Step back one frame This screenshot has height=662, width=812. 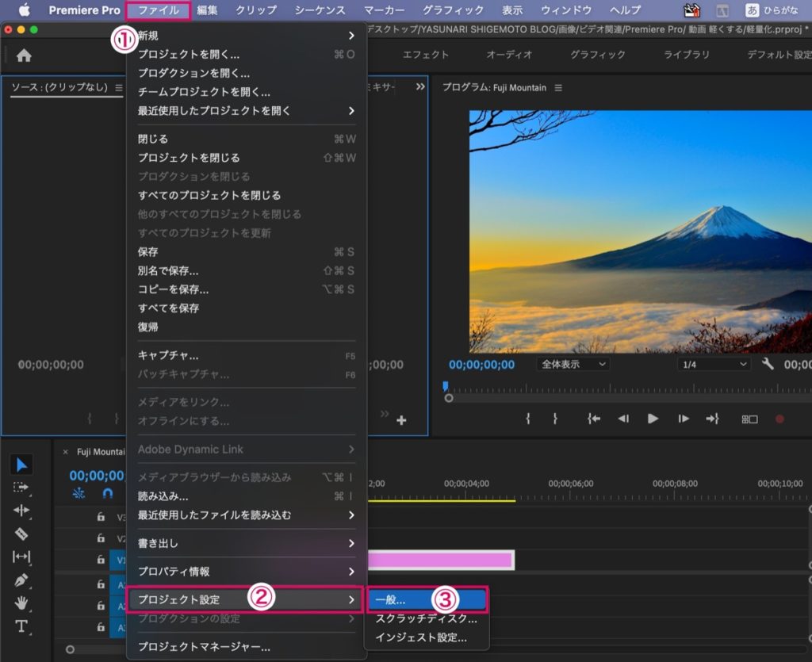tap(623, 419)
